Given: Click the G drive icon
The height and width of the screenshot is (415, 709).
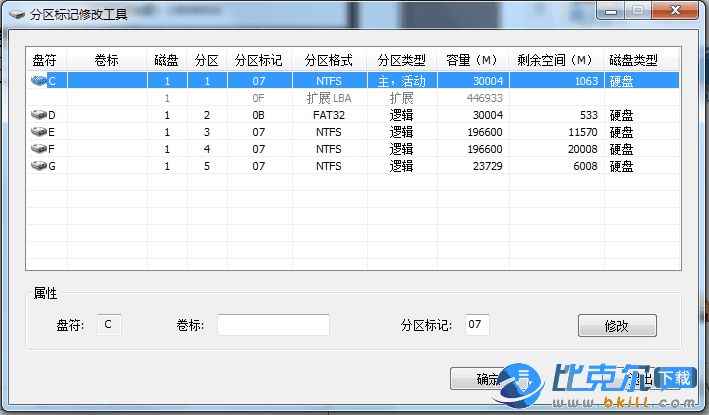Looking at the screenshot, I should tap(39, 165).
